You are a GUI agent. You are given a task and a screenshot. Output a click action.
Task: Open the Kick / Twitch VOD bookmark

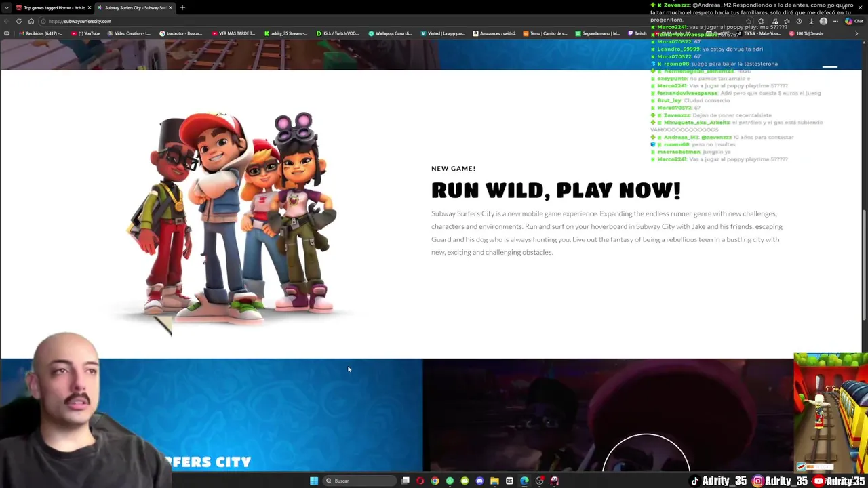(338, 33)
